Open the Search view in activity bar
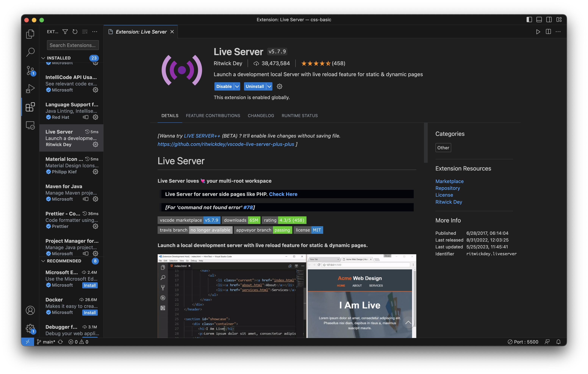The image size is (588, 374). (30, 52)
